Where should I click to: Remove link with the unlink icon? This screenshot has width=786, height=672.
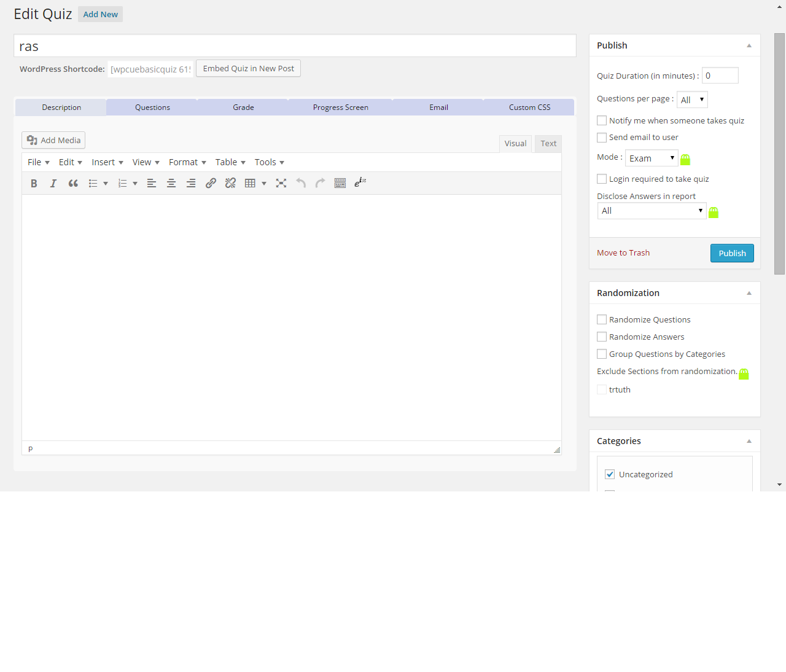click(230, 183)
